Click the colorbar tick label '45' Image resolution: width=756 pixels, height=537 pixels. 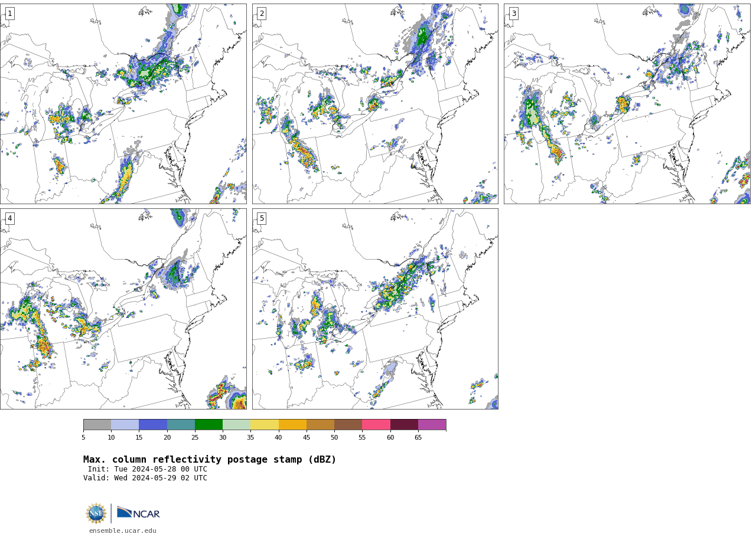[307, 438]
